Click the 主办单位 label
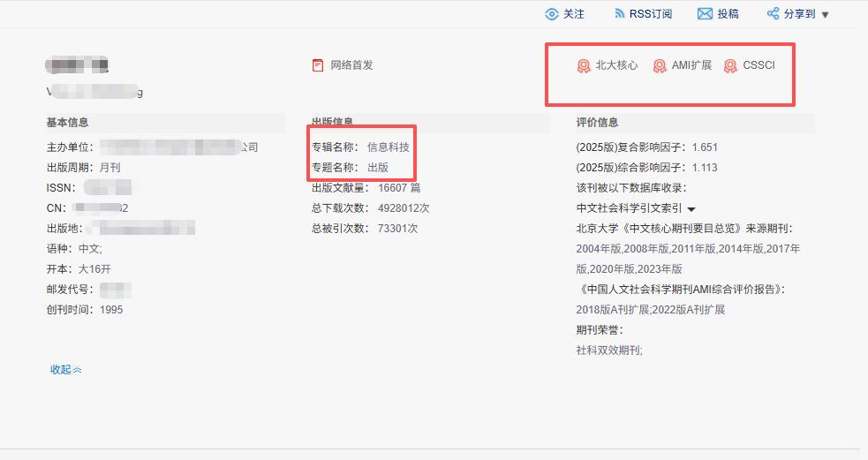The image size is (868, 460). pos(70,147)
